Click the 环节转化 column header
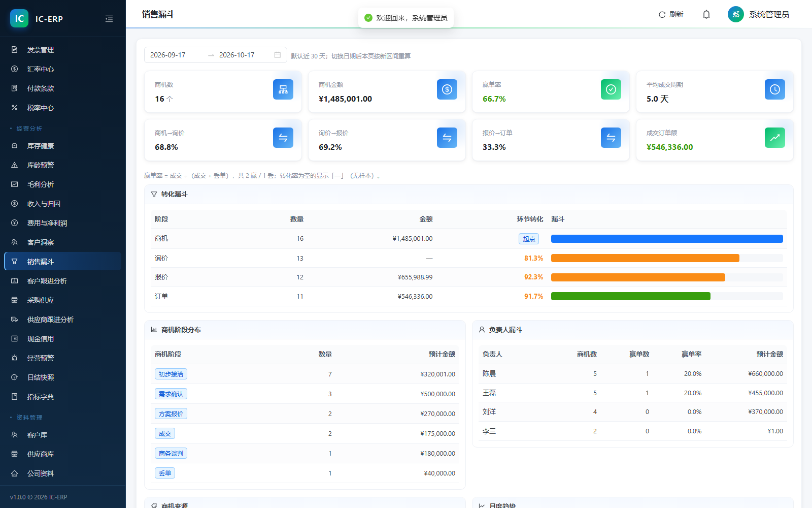 click(530, 219)
